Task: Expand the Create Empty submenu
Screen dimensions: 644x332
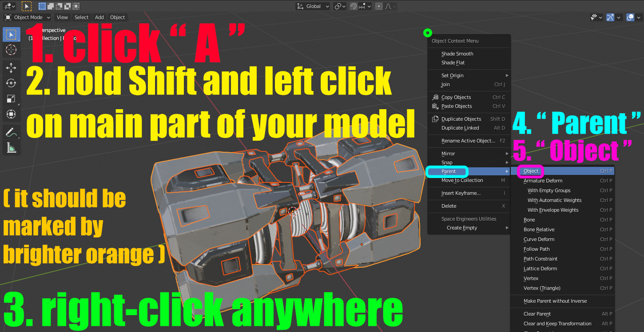Action: click(469, 228)
